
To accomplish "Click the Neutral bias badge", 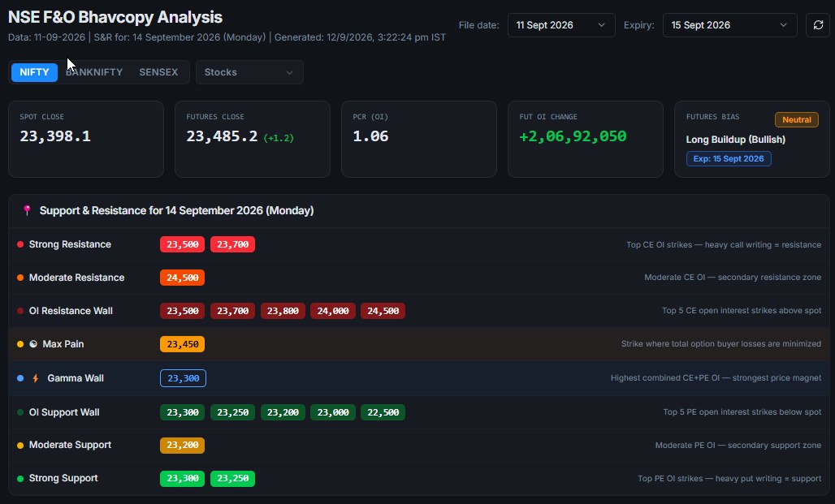I will click(797, 120).
